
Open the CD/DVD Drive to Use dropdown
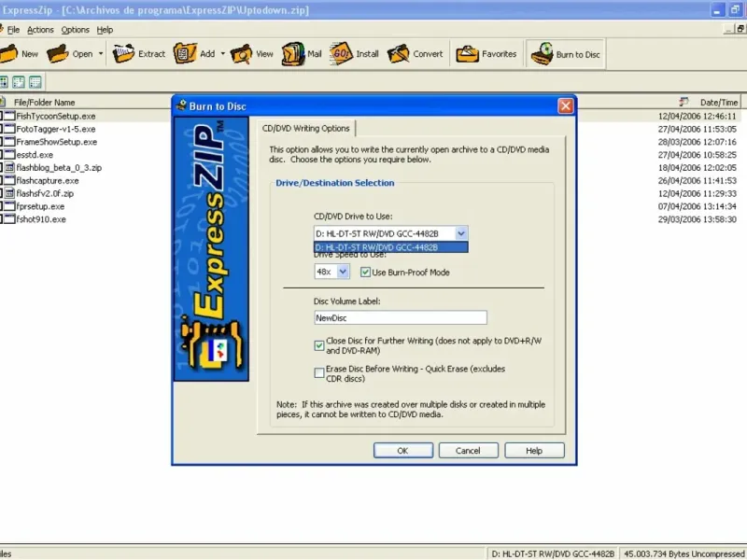pos(461,233)
